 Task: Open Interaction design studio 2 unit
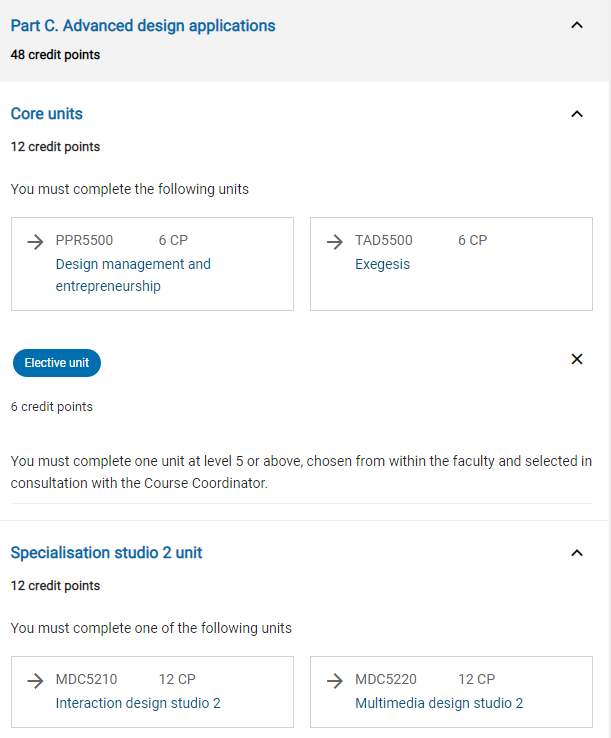[x=138, y=703]
